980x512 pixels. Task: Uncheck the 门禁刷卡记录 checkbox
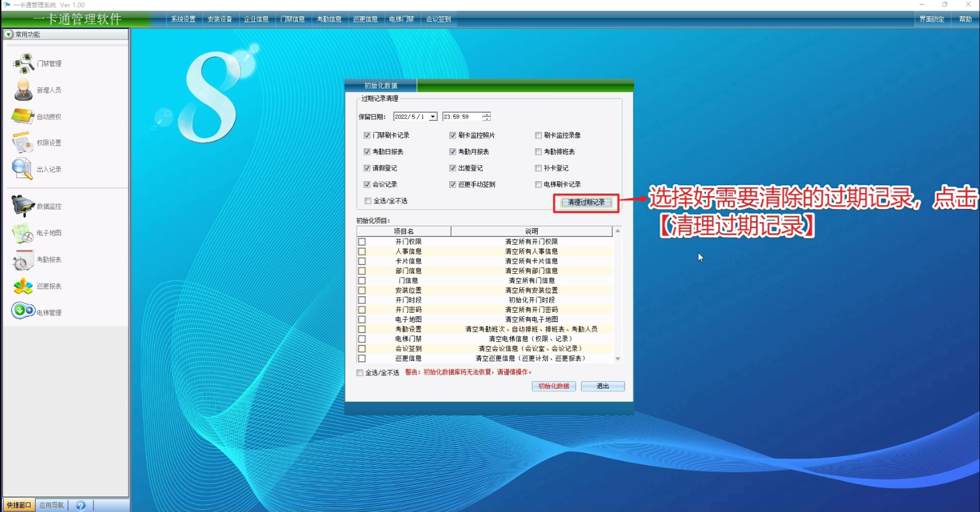[x=367, y=135]
